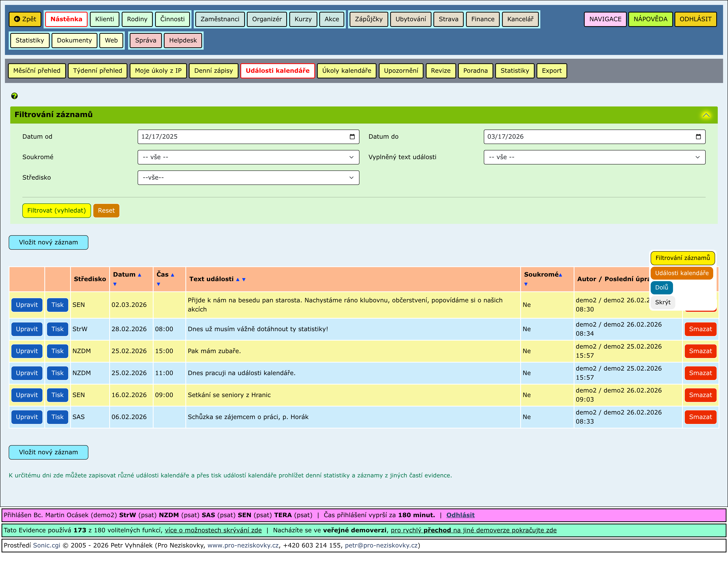Image resolution: width=728 pixels, height=563 pixels.
Task: Sort Čas column ascending arrow
Action: pyautogui.click(x=173, y=275)
